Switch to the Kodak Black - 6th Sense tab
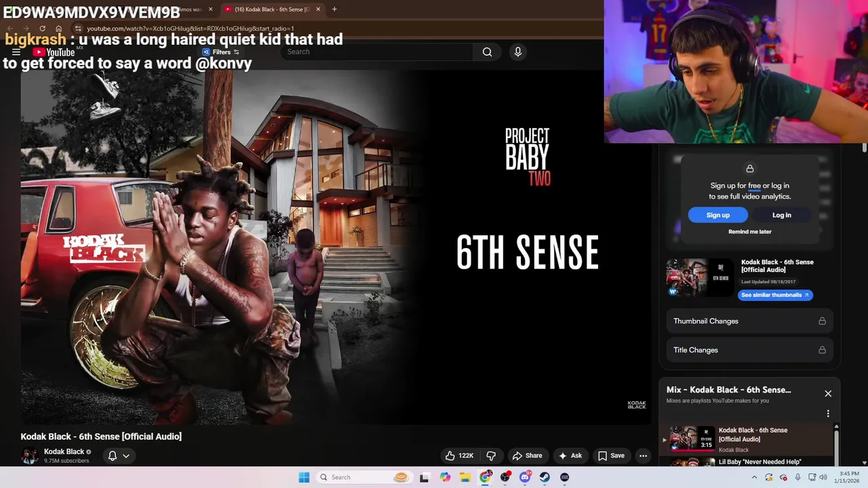Screen dimensions: 868x488 pos(271,9)
